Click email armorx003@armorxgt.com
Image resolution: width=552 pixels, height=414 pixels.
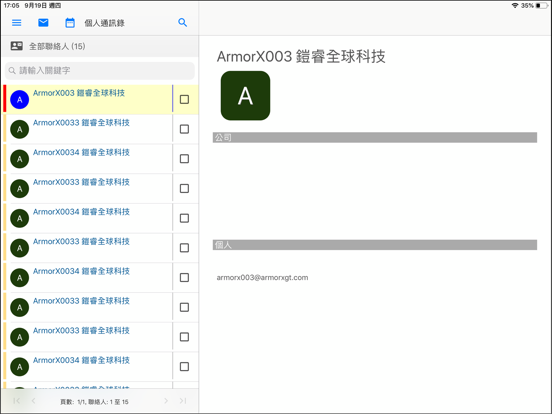(x=262, y=277)
